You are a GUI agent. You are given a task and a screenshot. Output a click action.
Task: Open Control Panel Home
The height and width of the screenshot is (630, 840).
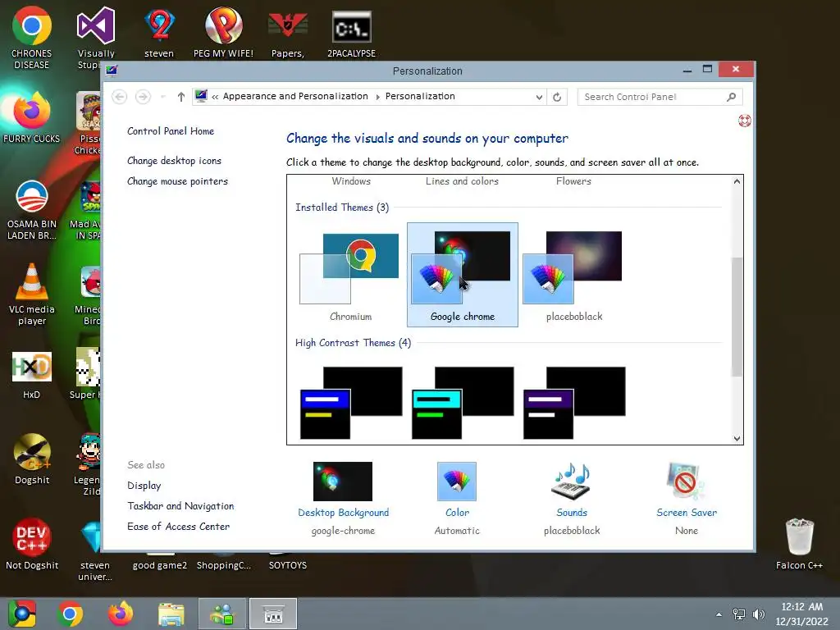[x=171, y=131]
